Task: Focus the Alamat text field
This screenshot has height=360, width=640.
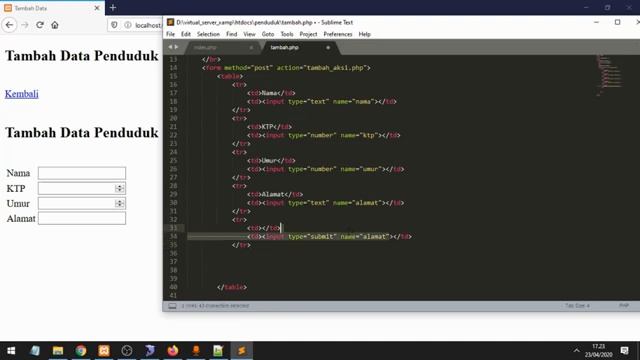Action: click(82, 218)
